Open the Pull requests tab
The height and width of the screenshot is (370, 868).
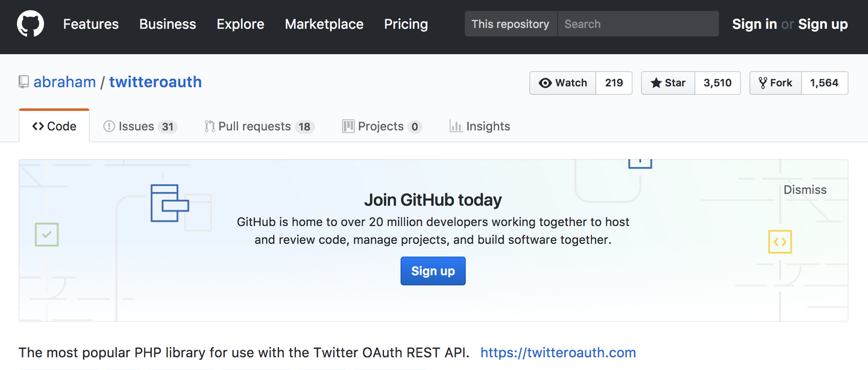tap(259, 127)
